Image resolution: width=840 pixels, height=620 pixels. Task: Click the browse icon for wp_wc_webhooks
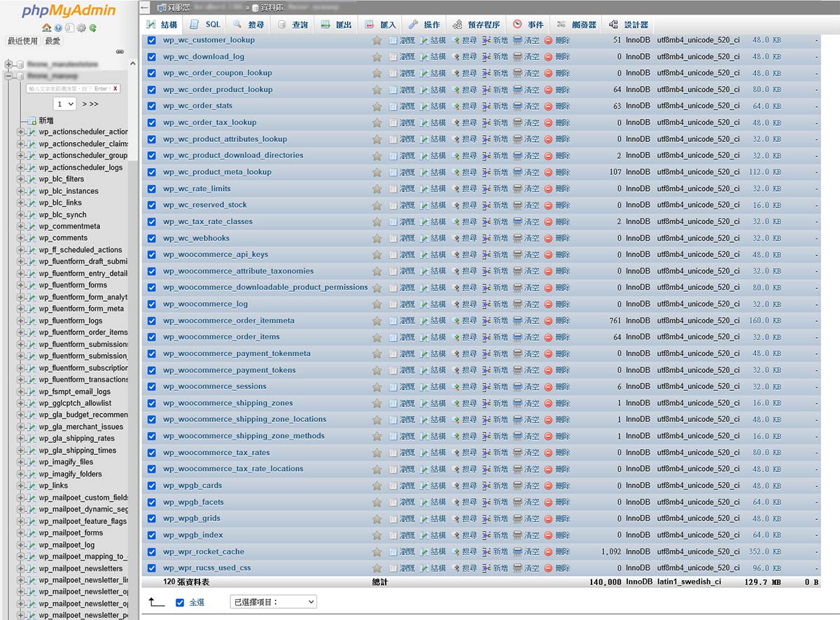point(393,239)
